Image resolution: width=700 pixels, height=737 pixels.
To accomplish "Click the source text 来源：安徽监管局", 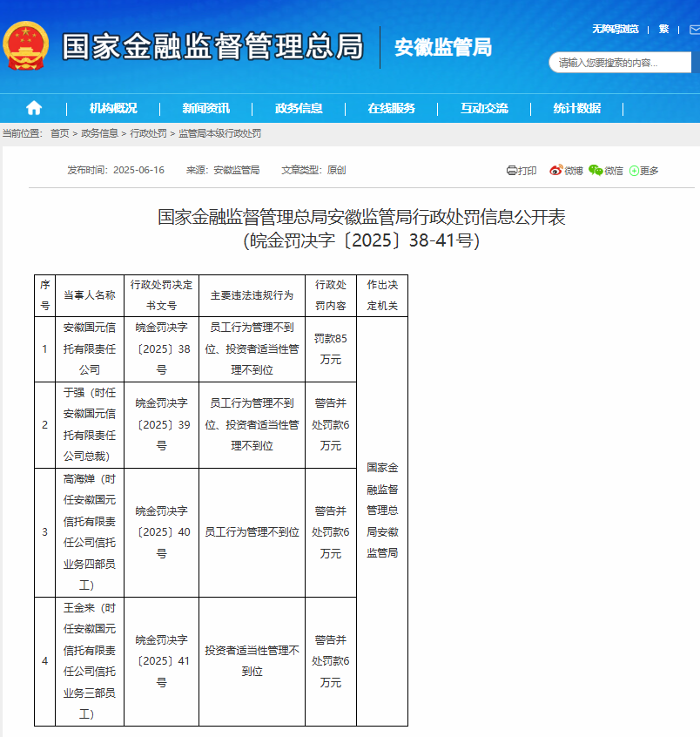I will tap(223, 170).
